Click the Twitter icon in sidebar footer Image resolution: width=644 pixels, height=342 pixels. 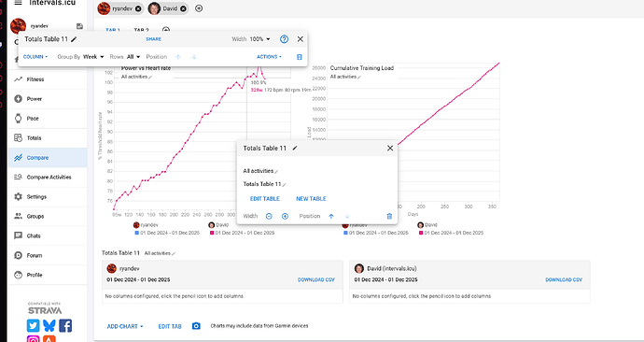(34, 325)
